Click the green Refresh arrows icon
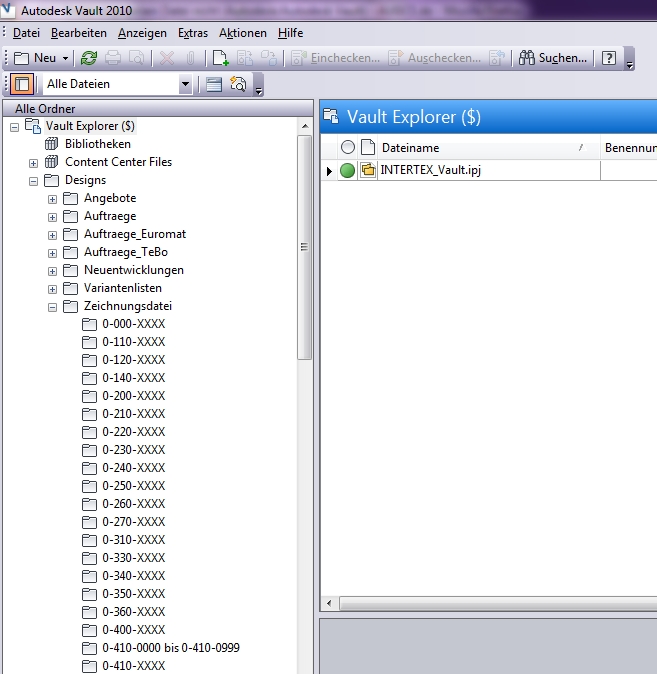657x674 pixels. (x=89, y=58)
